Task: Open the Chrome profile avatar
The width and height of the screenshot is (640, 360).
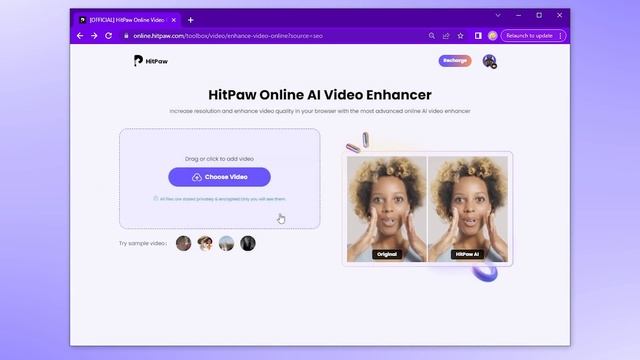Action: click(x=493, y=36)
